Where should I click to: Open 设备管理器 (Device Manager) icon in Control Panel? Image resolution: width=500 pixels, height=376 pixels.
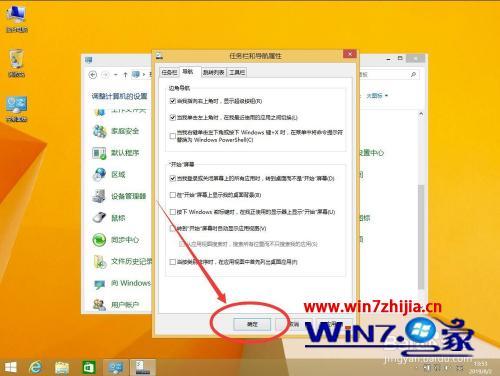[x=99, y=196]
